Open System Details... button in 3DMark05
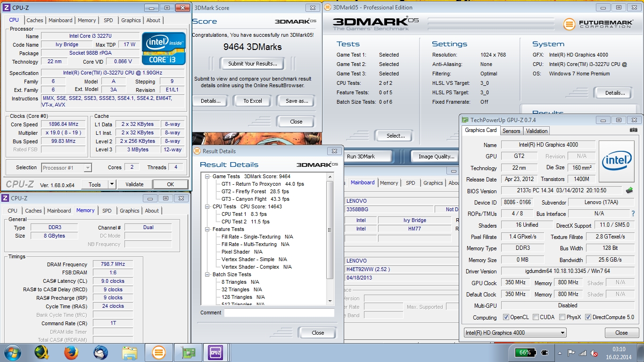This screenshot has height=362, width=644. tap(615, 93)
